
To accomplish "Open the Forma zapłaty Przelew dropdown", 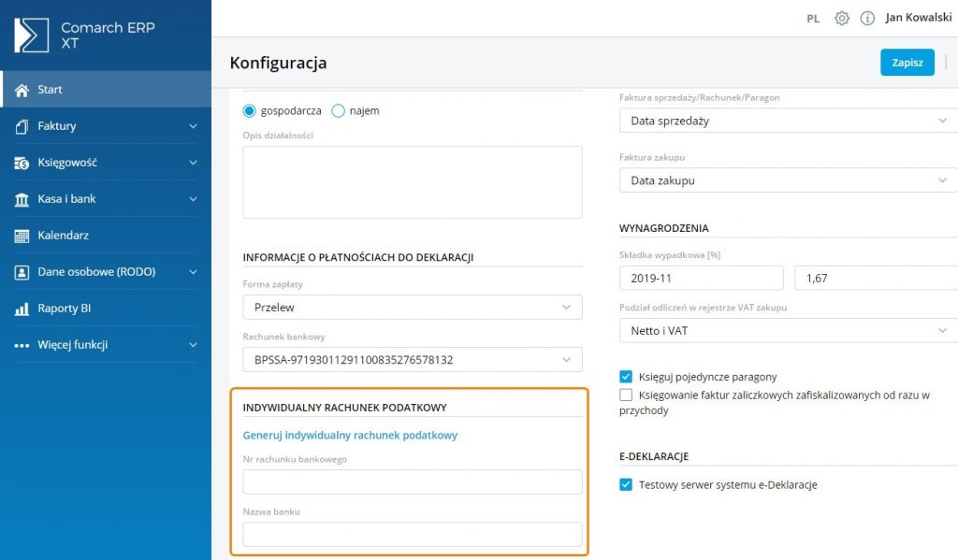I will [412, 307].
